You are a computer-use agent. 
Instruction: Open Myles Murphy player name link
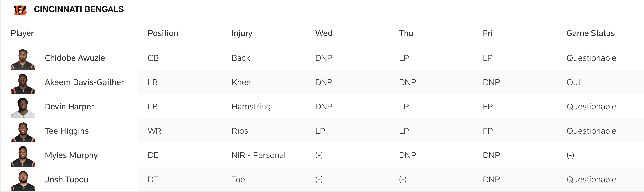coord(71,155)
